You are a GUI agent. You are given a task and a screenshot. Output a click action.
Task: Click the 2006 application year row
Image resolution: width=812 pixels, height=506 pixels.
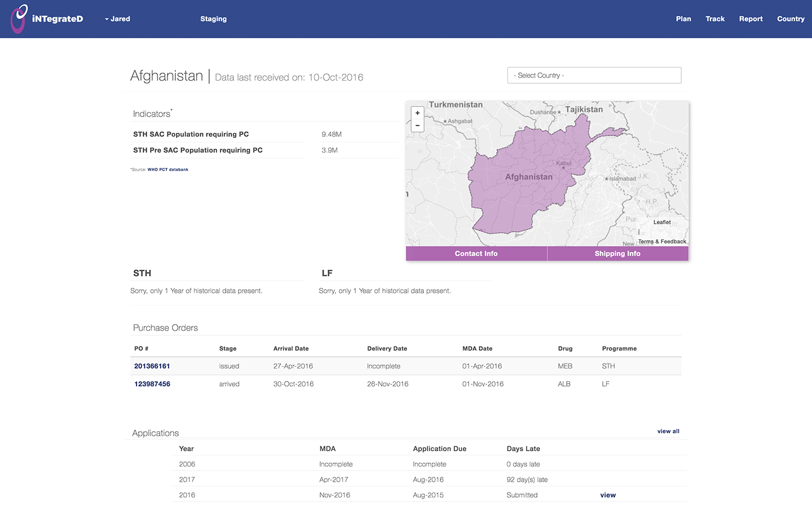pyautogui.click(x=429, y=464)
